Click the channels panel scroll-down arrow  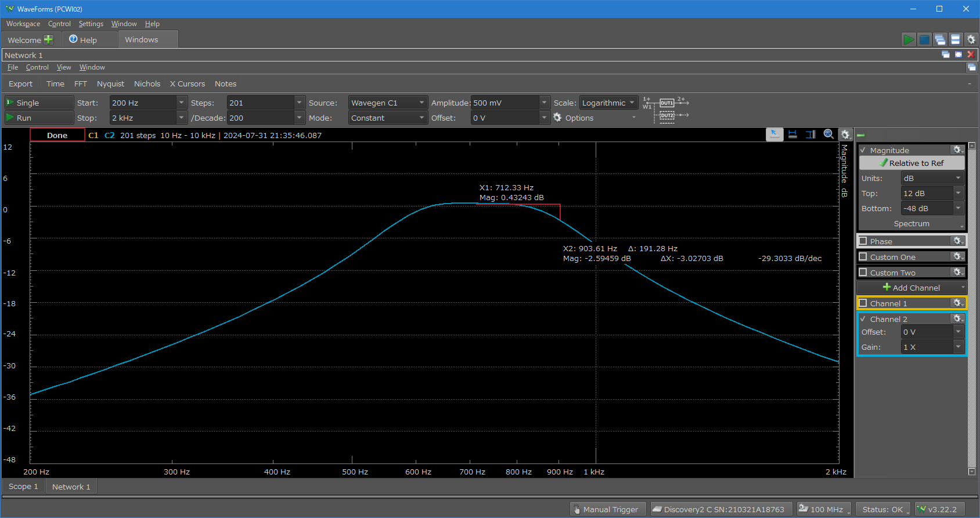tap(972, 472)
